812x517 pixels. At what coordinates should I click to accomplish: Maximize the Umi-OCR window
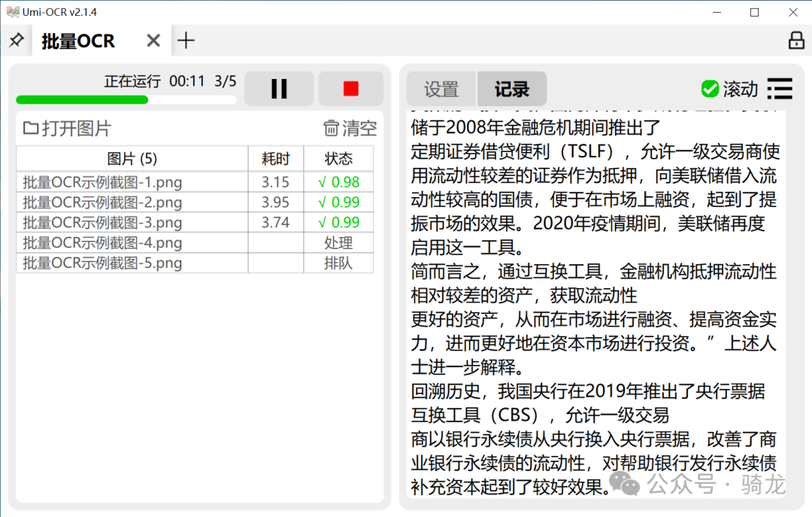click(755, 12)
